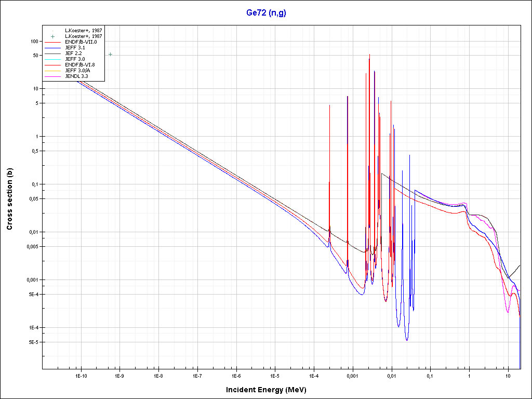The height and width of the screenshot is (399, 532).
Task: Click the orange JEFF 3.0/A line swatch
Action: pos(52,71)
